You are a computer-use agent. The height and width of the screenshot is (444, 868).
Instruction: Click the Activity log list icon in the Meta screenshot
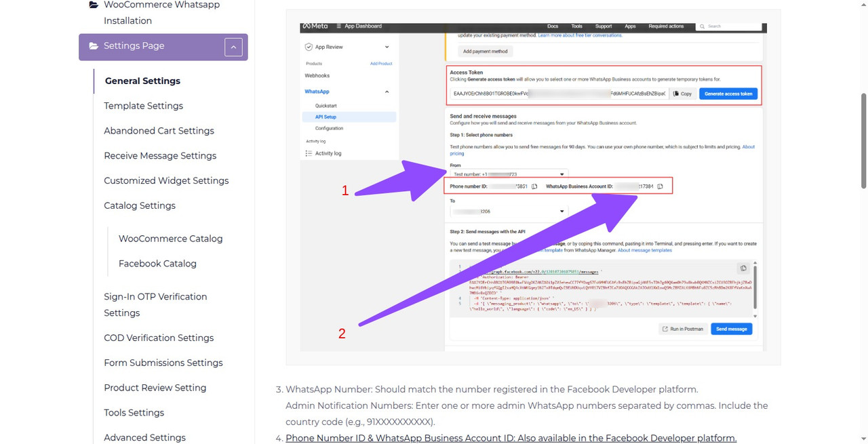tap(309, 153)
